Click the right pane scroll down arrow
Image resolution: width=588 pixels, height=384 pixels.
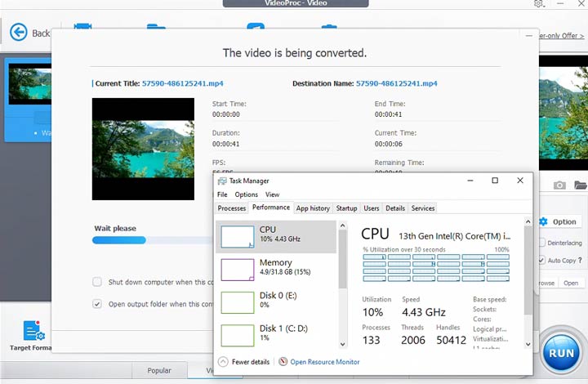click(528, 344)
